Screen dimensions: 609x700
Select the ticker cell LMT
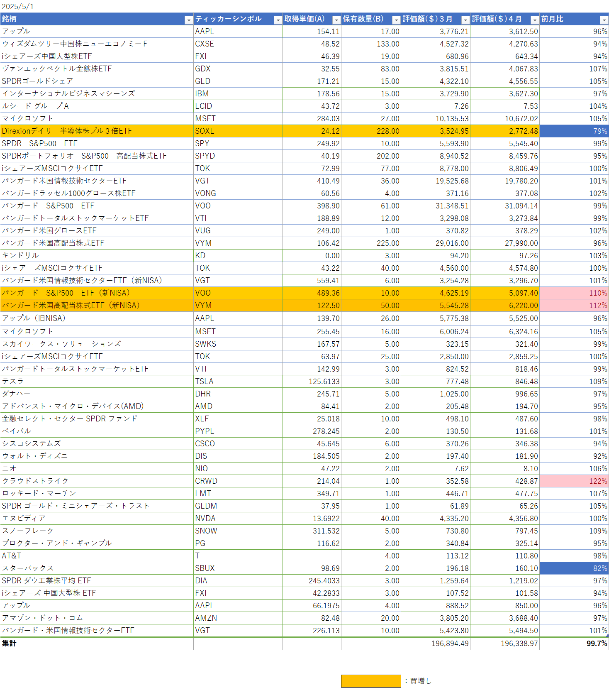tap(238, 494)
